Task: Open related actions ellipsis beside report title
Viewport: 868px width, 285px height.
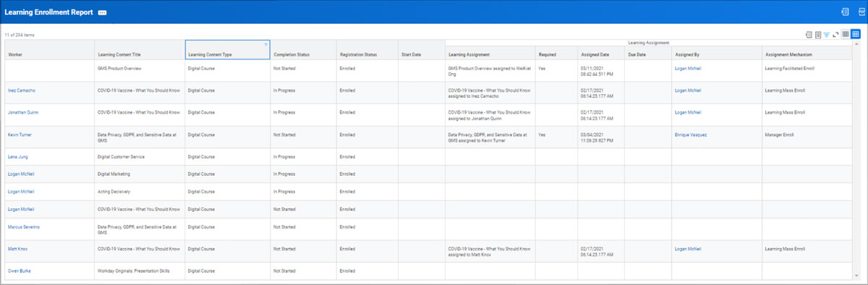Action: [x=102, y=13]
